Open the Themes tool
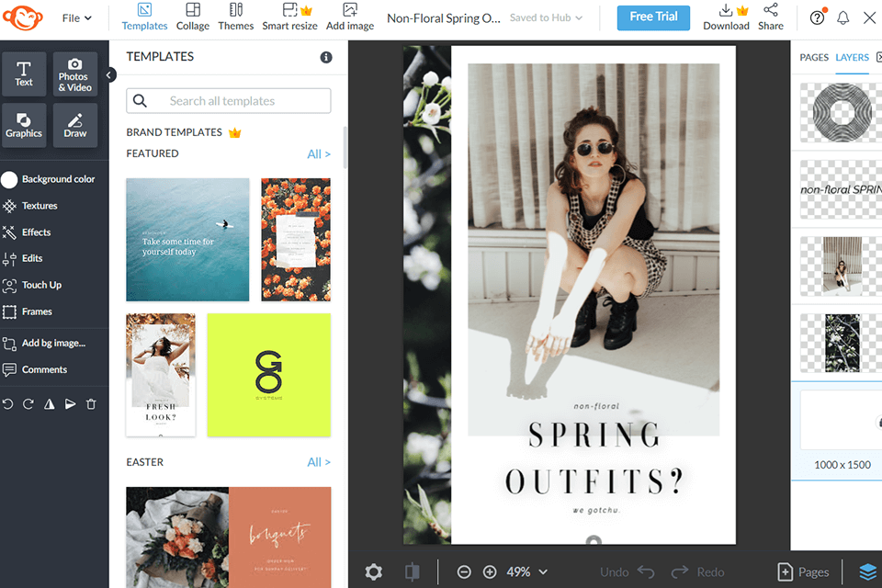This screenshot has height=588, width=882. coord(236,17)
